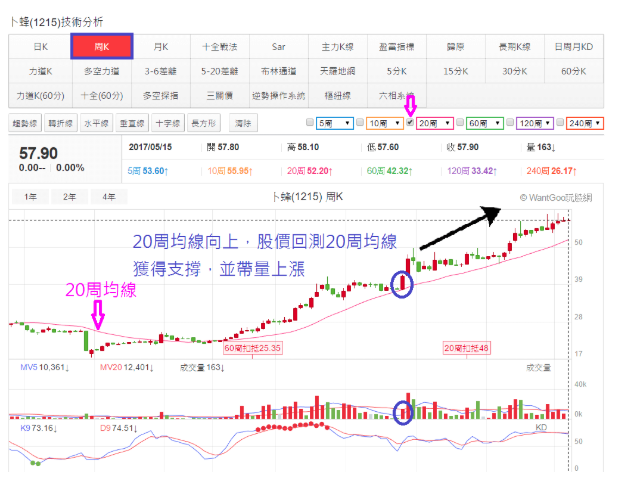Show the 盈富指標 indicator
The height and width of the screenshot is (483, 625).
[397, 47]
